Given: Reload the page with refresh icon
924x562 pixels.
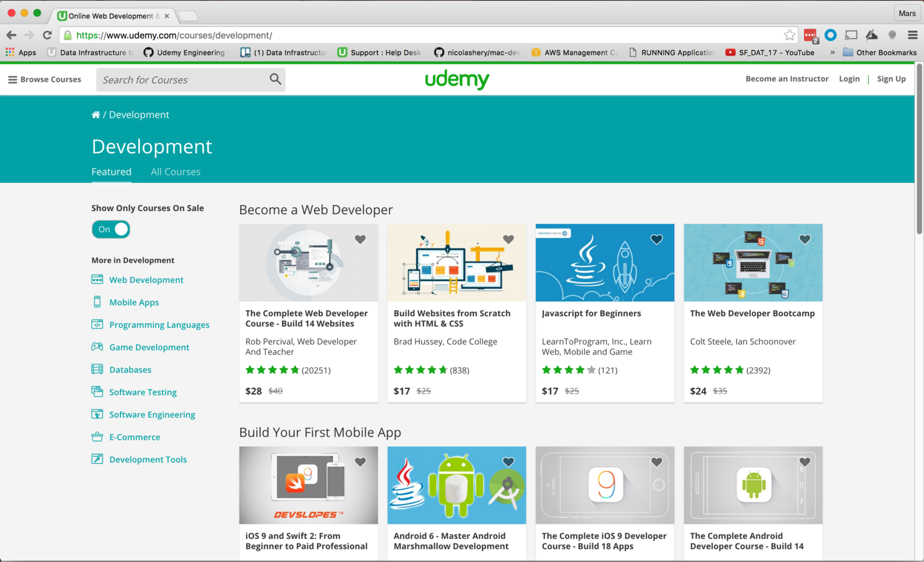Looking at the screenshot, I should (47, 35).
